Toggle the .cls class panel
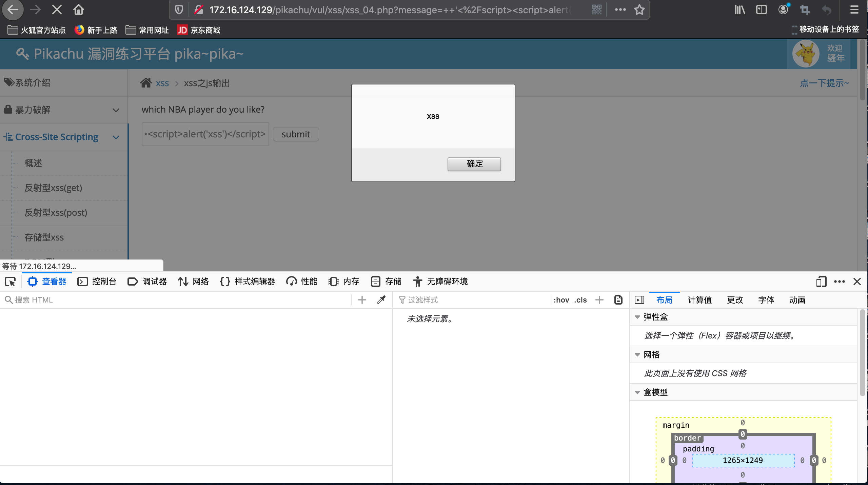 pyautogui.click(x=580, y=300)
